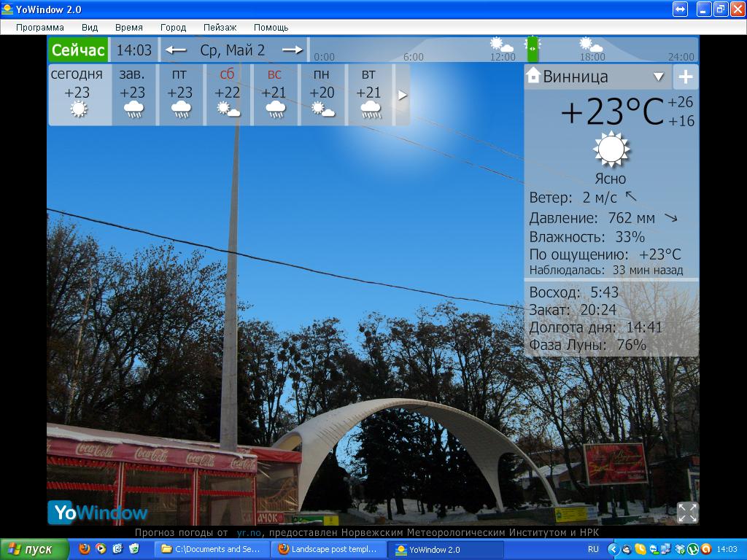747x560 pixels.
Task: Select the сегодня forecast day
Action: coord(78,95)
